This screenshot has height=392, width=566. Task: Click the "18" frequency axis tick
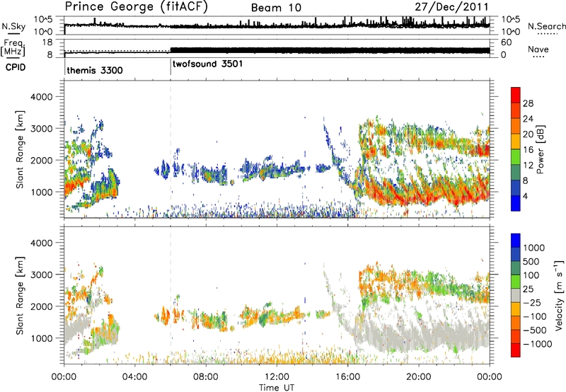click(47, 42)
